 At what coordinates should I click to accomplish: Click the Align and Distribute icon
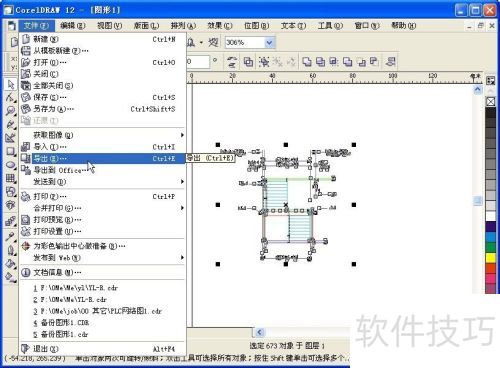coord(390,62)
